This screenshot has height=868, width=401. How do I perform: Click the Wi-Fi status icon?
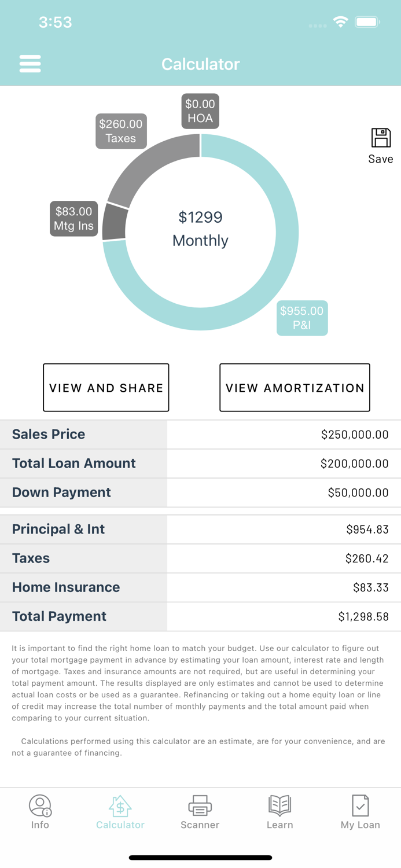tap(340, 21)
